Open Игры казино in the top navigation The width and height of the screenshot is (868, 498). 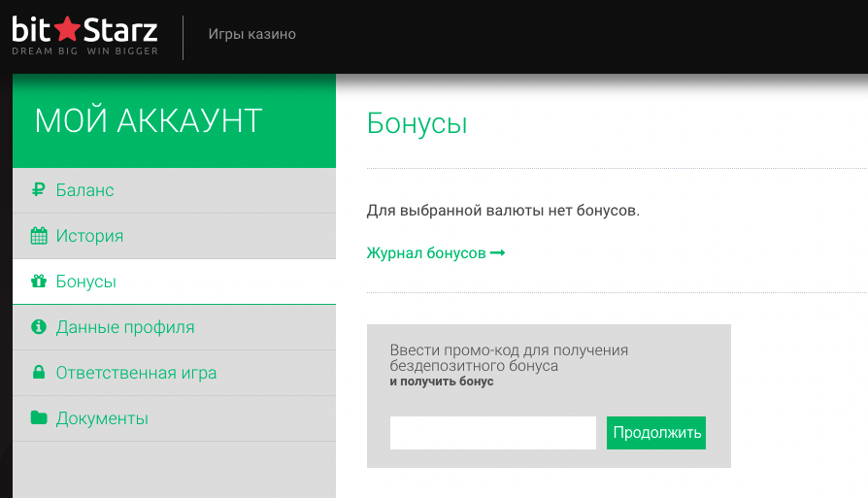click(x=251, y=34)
